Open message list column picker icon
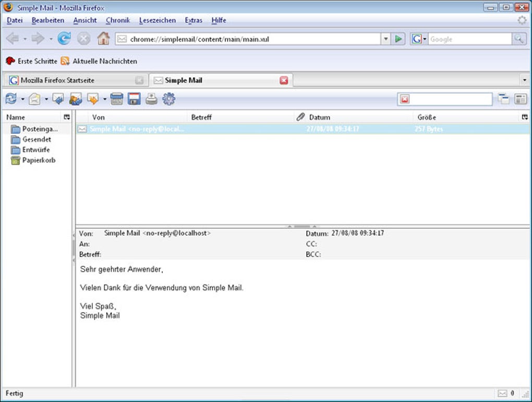Image resolution: width=532 pixels, height=402 pixels. click(x=525, y=117)
